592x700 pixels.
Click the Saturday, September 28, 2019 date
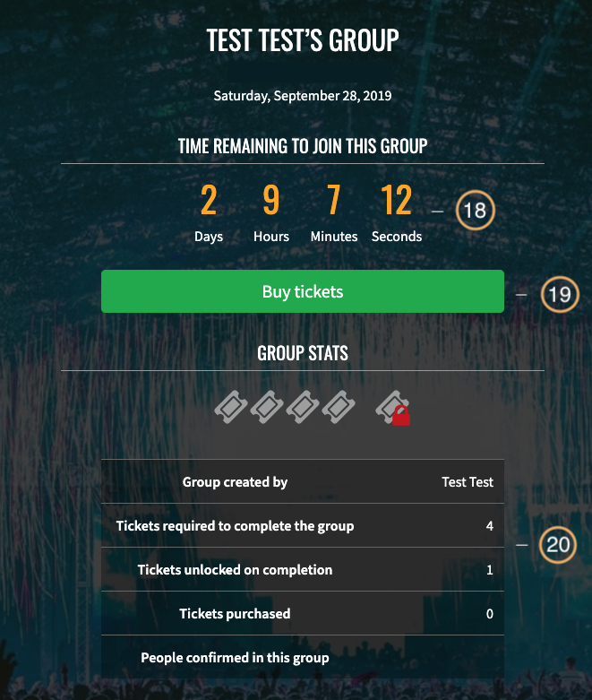(303, 96)
